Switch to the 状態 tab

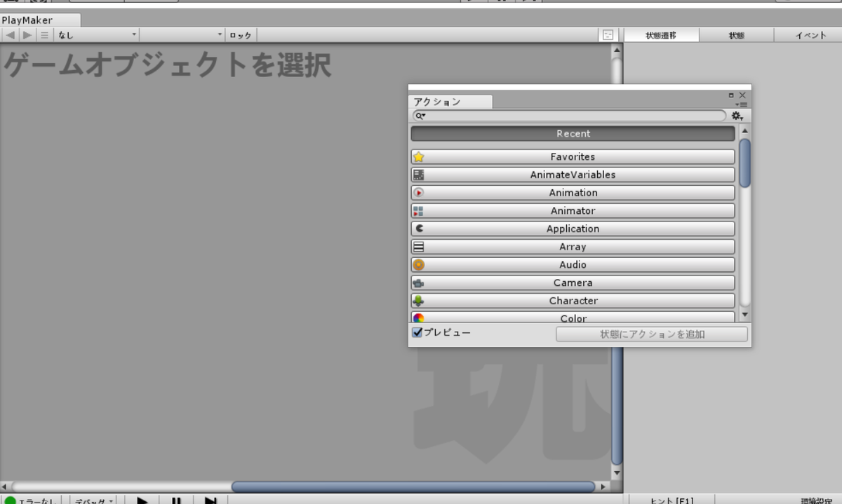click(x=736, y=35)
